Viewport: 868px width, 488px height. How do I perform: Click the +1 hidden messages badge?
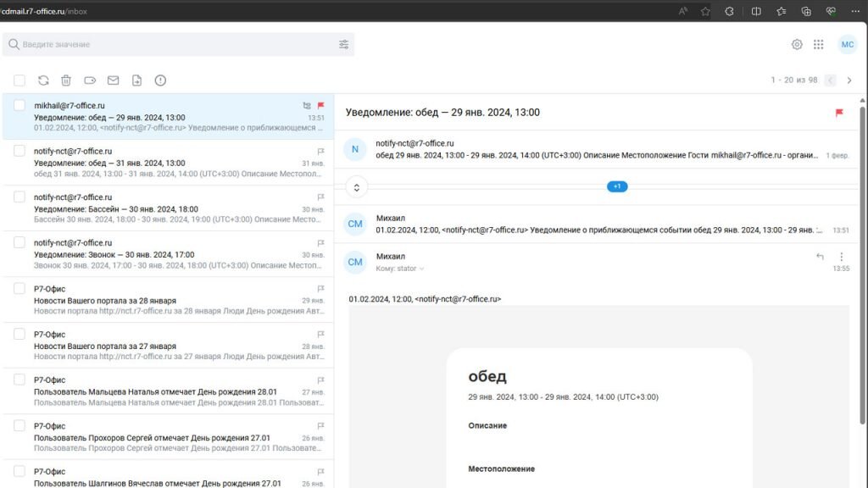click(617, 186)
